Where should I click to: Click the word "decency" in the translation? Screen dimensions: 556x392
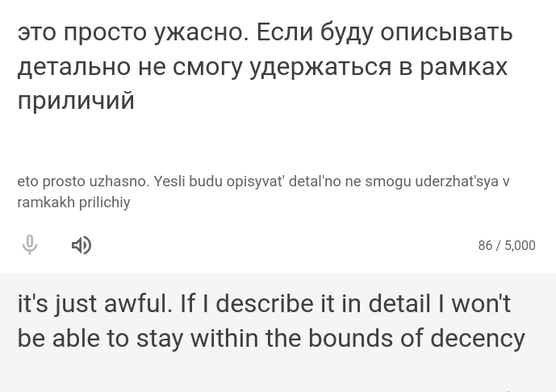coord(478,339)
